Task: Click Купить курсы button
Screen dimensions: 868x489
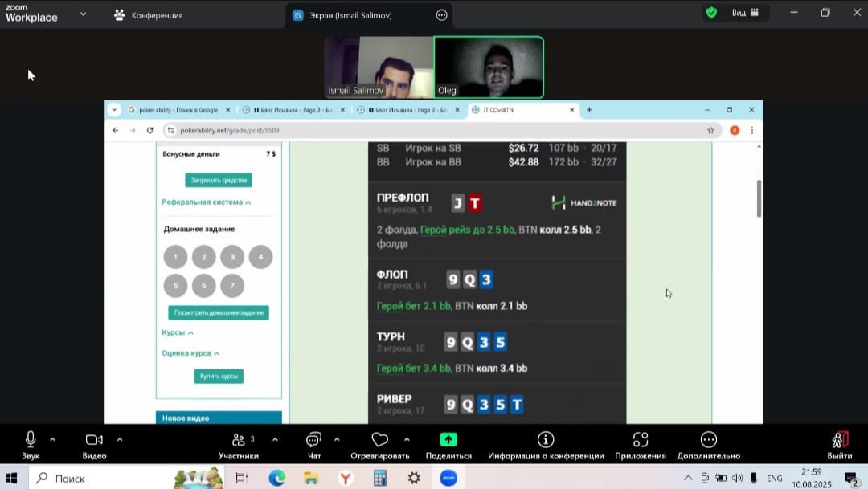Action: (x=219, y=376)
